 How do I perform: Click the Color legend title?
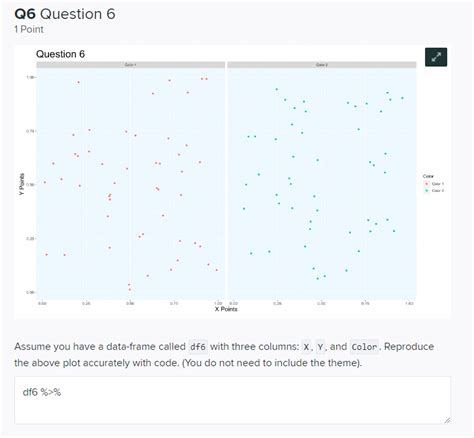coord(428,176)
